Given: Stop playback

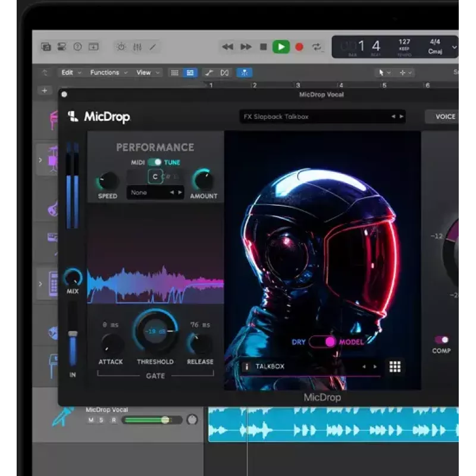Looking at the screenshot, I should 263,47.
